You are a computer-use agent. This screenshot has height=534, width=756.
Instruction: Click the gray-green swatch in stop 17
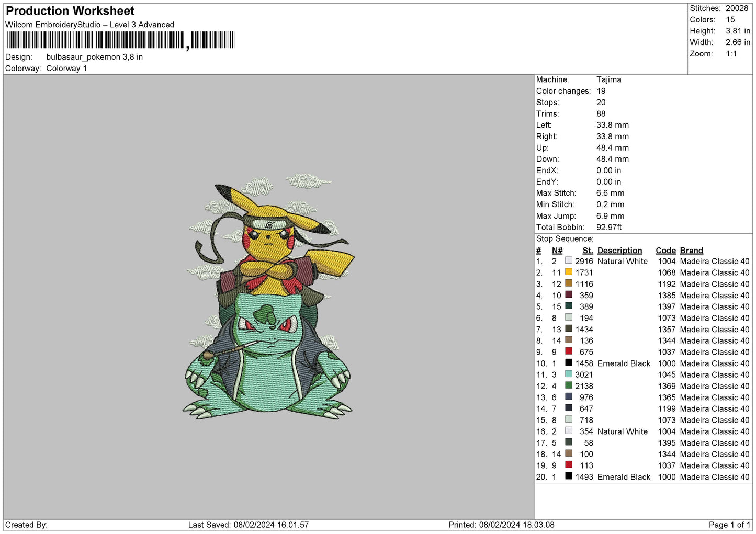pos(569,442)
